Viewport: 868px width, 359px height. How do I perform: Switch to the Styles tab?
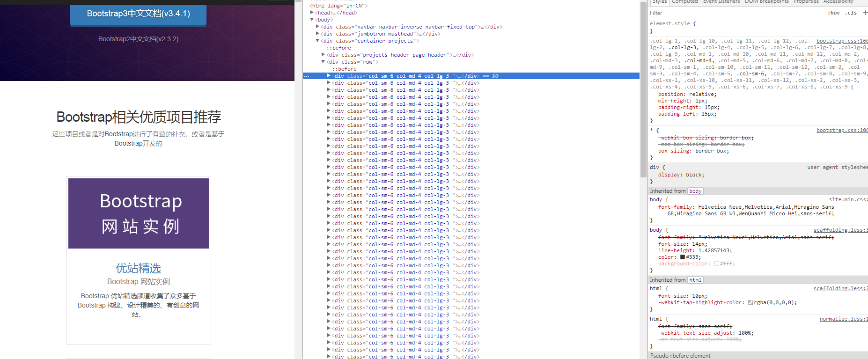pos(659,2)
